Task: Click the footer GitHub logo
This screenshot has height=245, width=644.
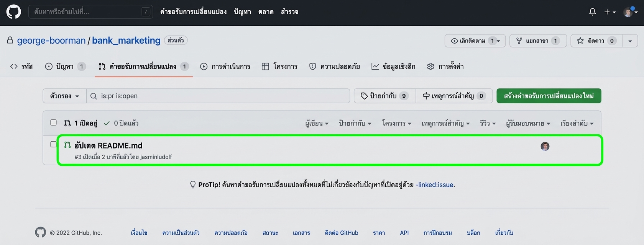Action: click(x=41, y=232)
